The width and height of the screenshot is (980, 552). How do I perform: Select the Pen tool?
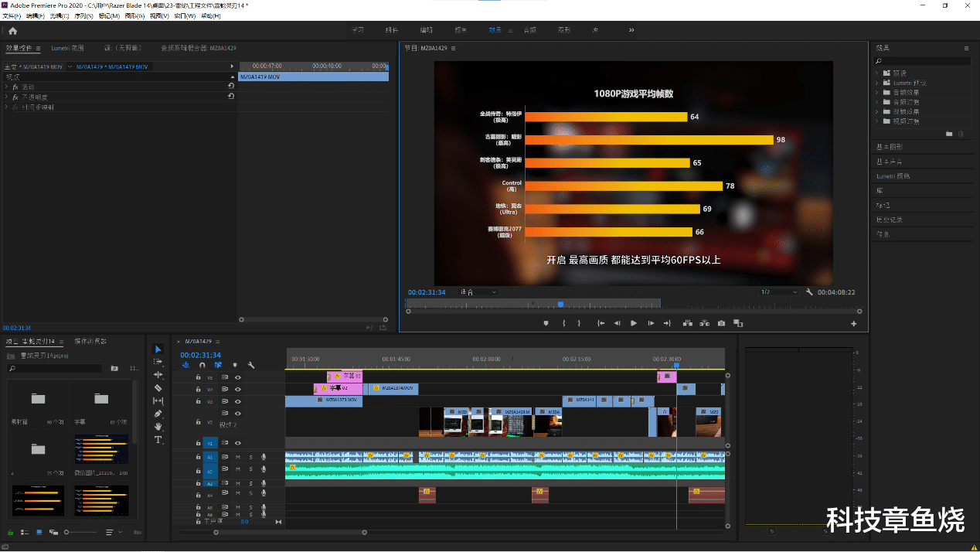[158, 414]
